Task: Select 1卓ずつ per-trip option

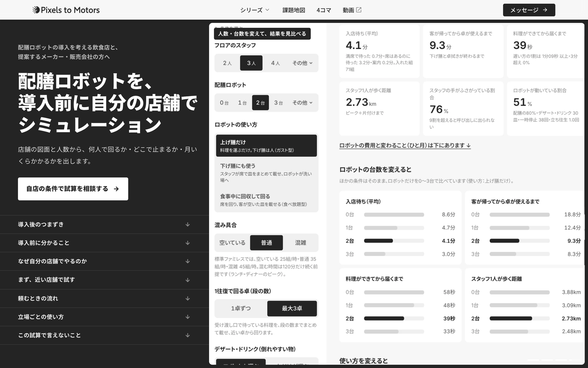Action: click(x=241, y=309)
